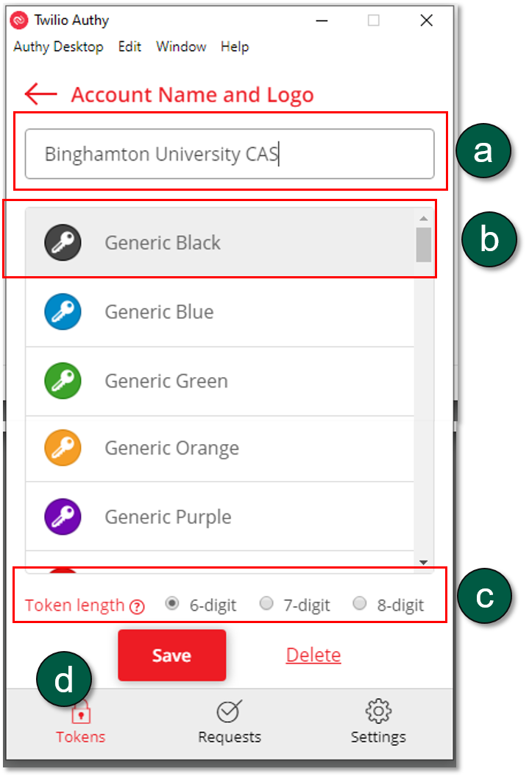This screenshot has width=532, height=777.
Task: Choose the Generic Blue key icon
Action: (63, 312)
